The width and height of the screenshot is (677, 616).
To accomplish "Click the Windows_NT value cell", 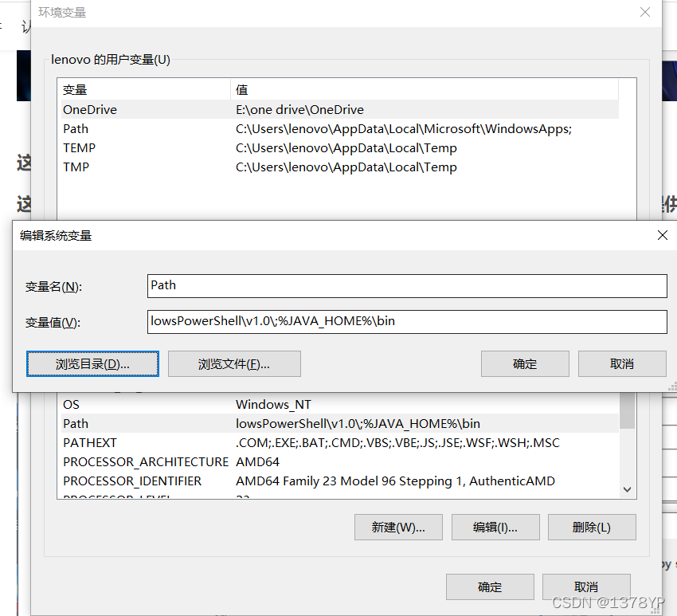I will tap(273, 404).
